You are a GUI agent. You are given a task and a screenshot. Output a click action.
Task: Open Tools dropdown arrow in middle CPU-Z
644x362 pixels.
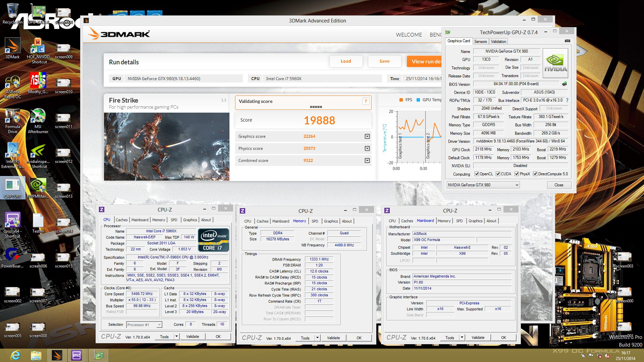pyautogui.click(x=317, y=338)
